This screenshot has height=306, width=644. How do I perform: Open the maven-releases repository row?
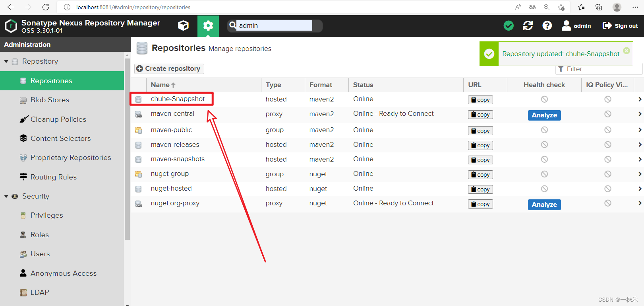pos(387,145)
